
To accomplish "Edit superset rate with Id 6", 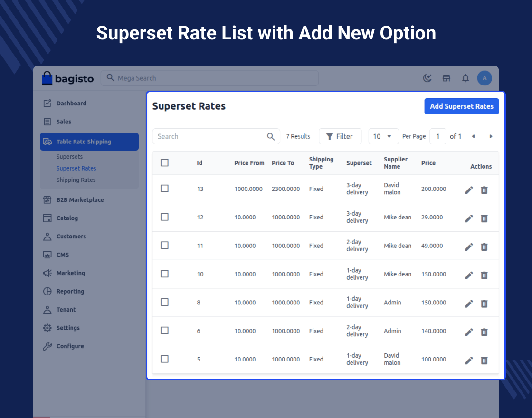I will click(x=468, y=332).
